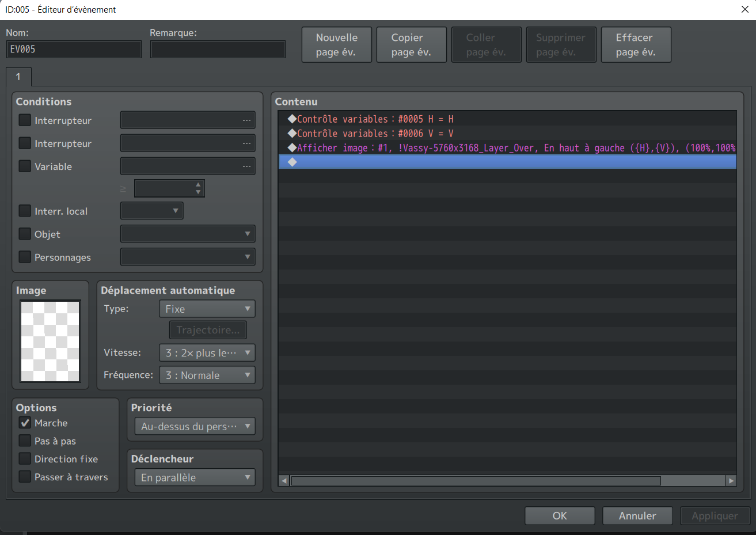Enable the first Interrupteur condition checkbox
The image size is (756, 535).
[25, 120]
